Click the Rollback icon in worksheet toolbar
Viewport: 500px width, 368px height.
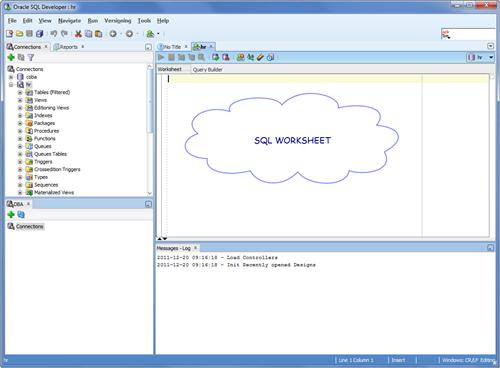[226, 57]
